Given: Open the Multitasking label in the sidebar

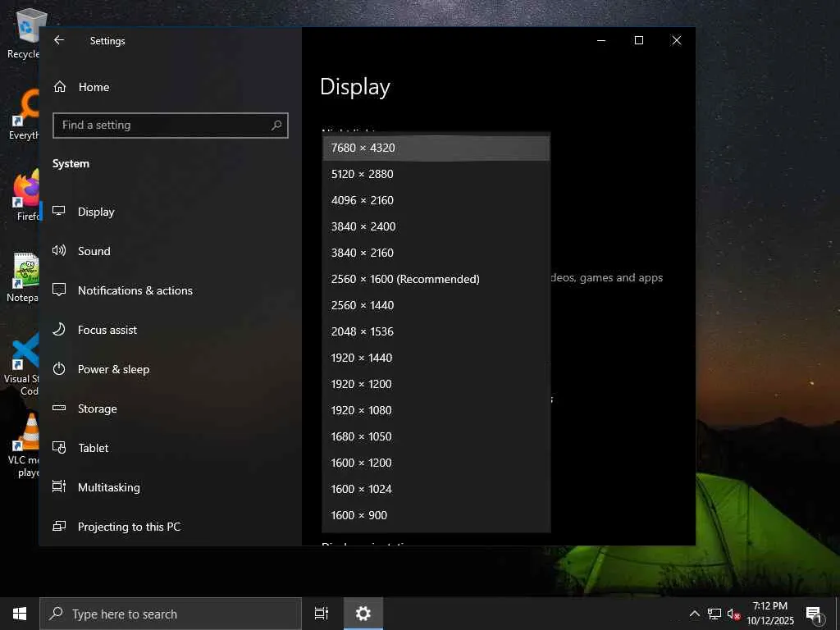Looking at the screenshot, I should coord(109,487).
